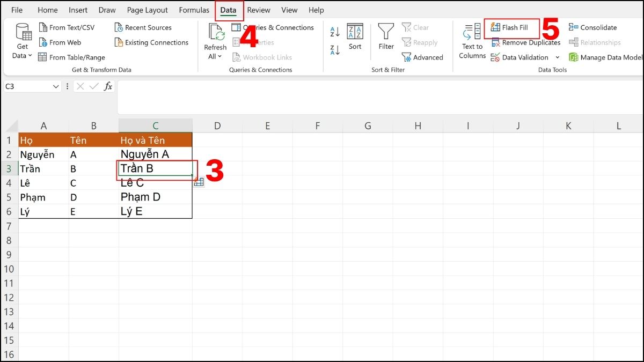Expand Data Validation dropdown arrow
Screen dimensions: 644x362
tap(557, 57)
